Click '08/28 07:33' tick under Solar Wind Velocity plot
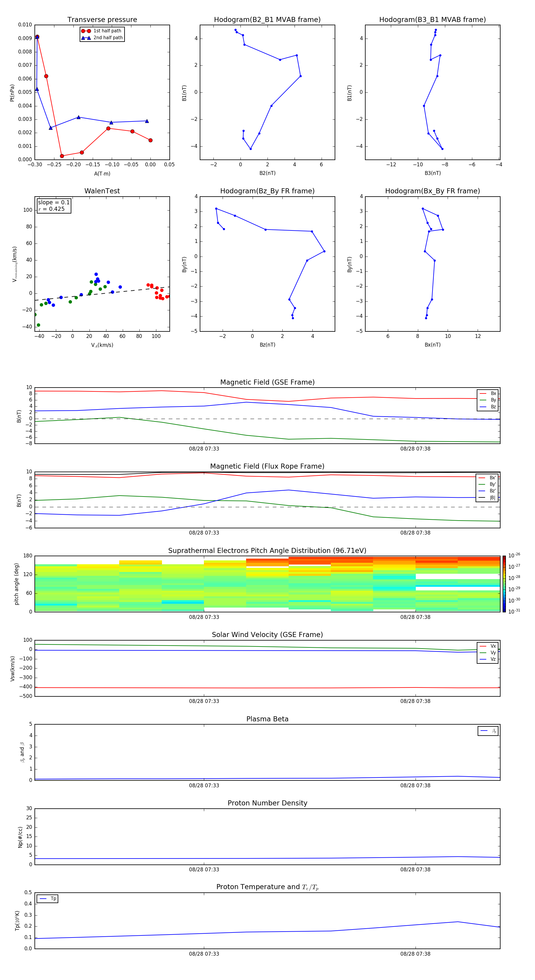535x980 pixels. coord(204,701)
